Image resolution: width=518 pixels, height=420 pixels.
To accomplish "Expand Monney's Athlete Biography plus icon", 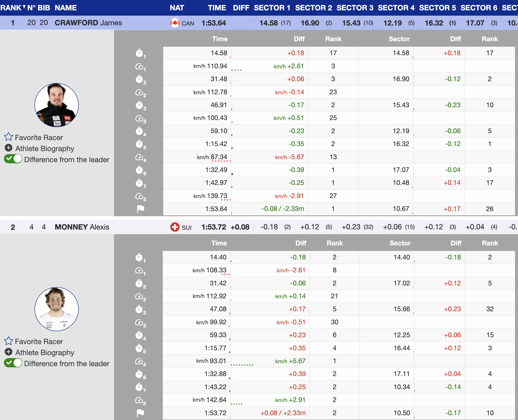I will pyautogui.click(x=9, y=352).
